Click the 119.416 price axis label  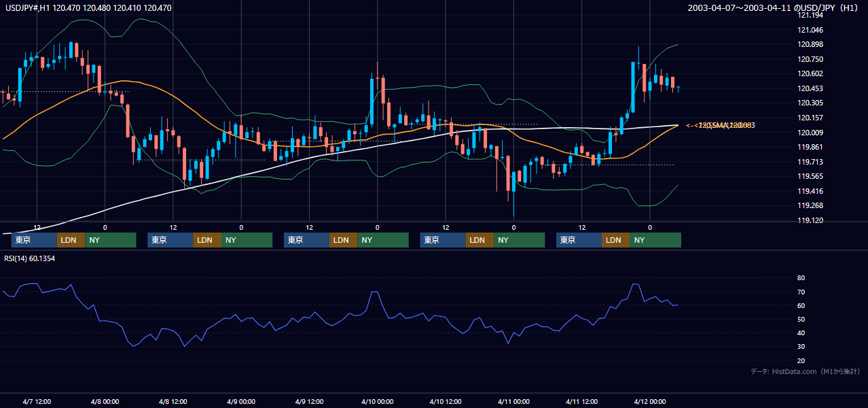810,191
